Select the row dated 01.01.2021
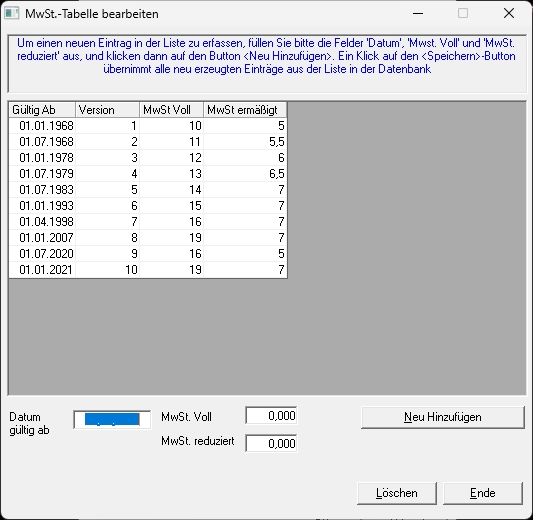The height and width of the screenshot is (520, 533). pos(148,270)
